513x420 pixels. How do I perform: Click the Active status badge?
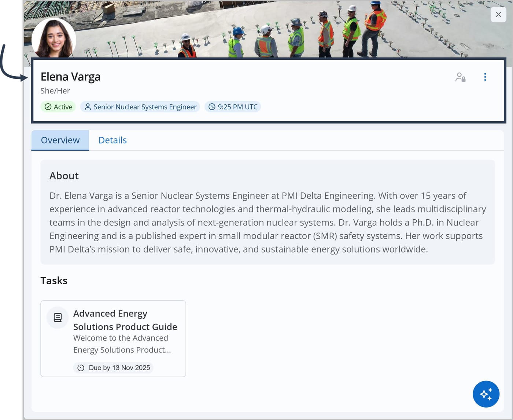58,107
